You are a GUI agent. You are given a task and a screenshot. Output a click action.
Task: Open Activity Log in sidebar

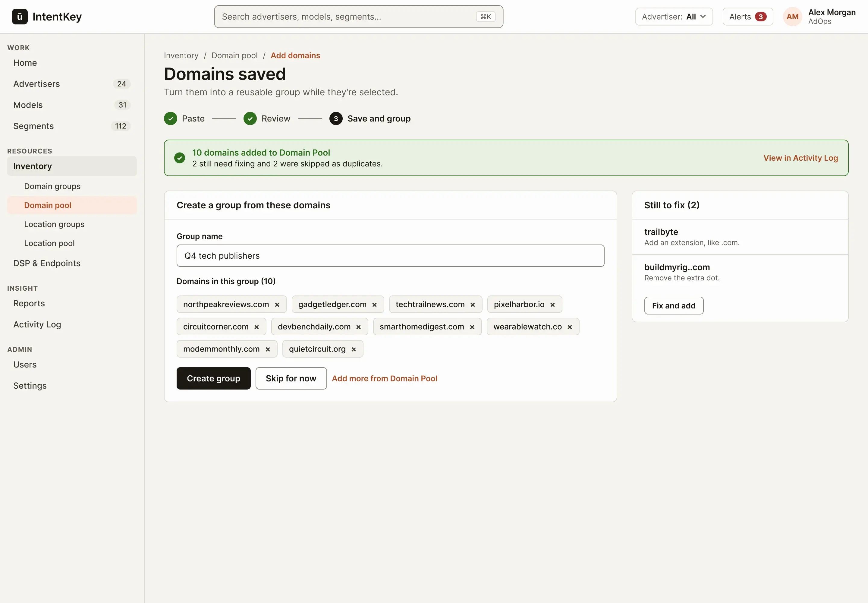(x=72, y=324)
